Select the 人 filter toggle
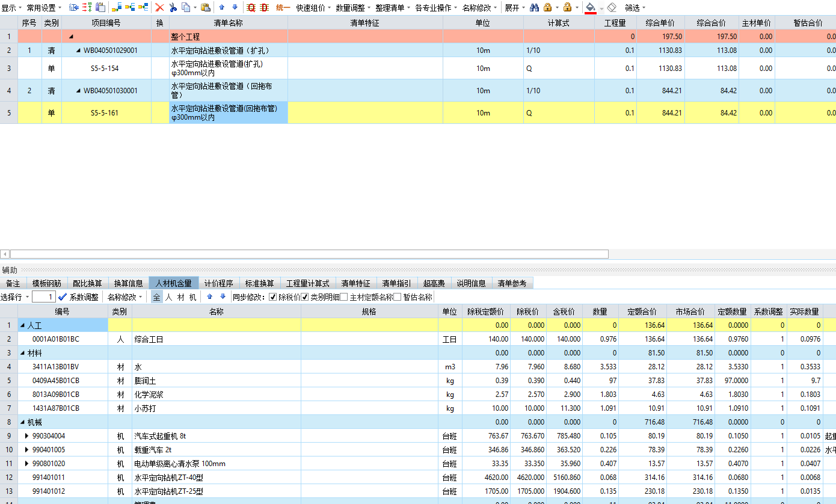This screenshot has height=504, width=836. coord(169,297)
